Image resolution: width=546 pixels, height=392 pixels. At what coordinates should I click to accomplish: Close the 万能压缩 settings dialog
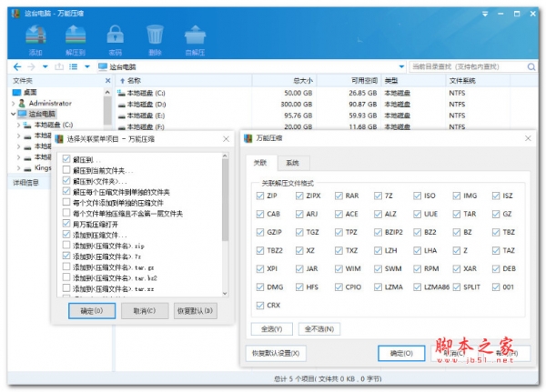click(x=528, y=138)
